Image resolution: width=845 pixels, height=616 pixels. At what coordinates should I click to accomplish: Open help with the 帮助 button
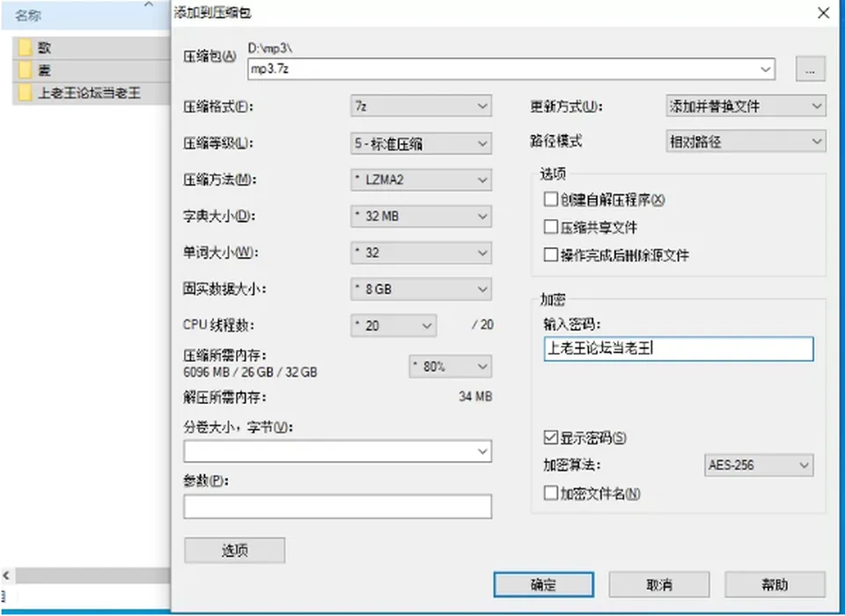tap(775, 584)
